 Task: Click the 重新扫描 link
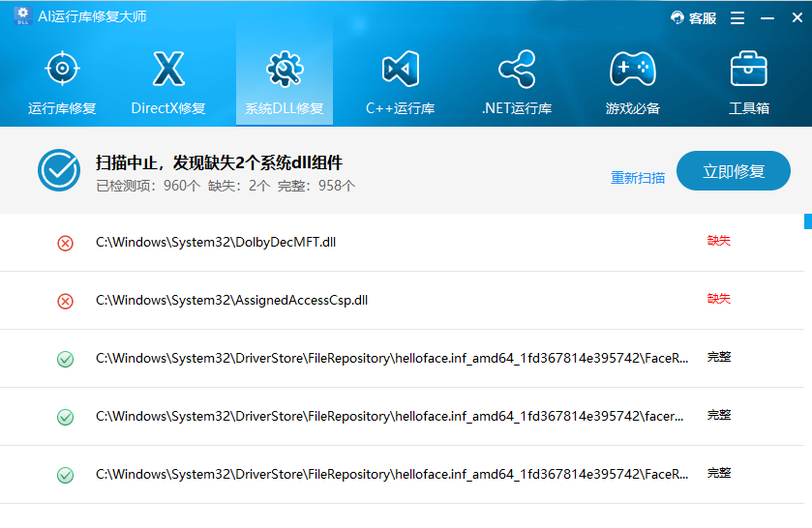click(638, 178)
